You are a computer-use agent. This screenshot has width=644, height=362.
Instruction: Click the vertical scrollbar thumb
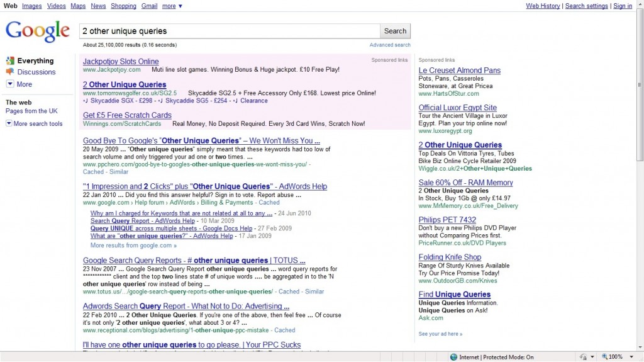640,85
